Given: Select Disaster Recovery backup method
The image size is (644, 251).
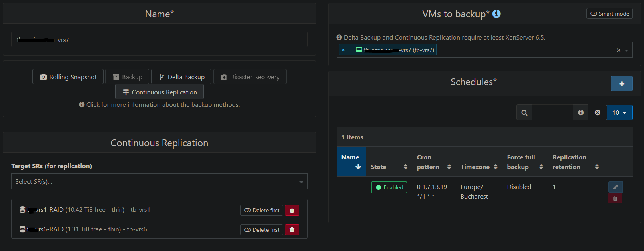Looking at the screenshot, I should coord(250,77).
